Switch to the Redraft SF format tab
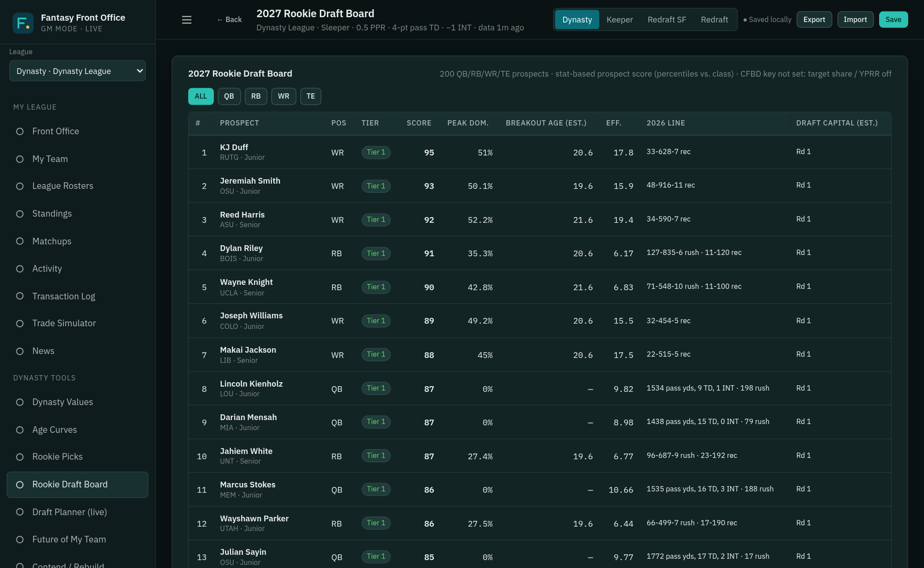Screen dimensions: 924x568 coord(667,20)
